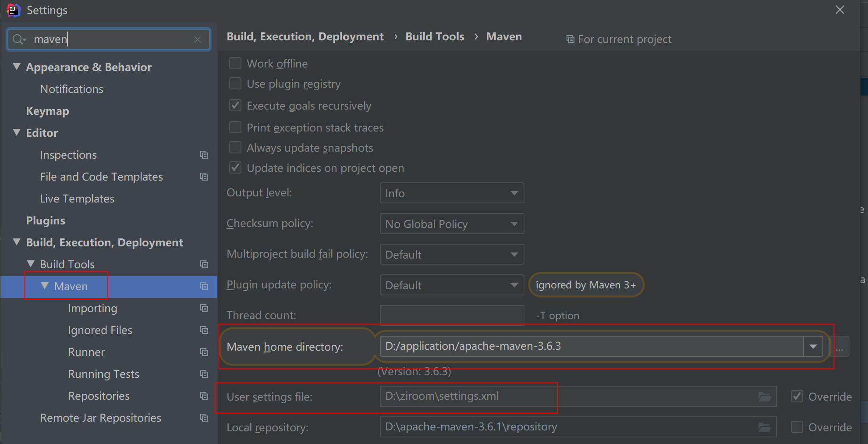Select Ignored Files under Maven
The height and width of the screenshot is (444, 868).
point(100,330)
